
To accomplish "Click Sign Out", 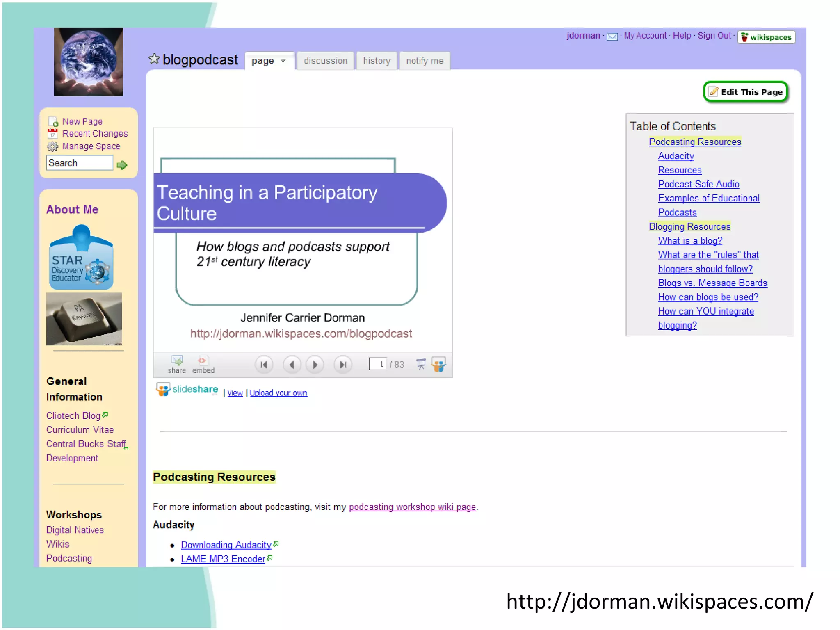I will click(x=714, y=36).
